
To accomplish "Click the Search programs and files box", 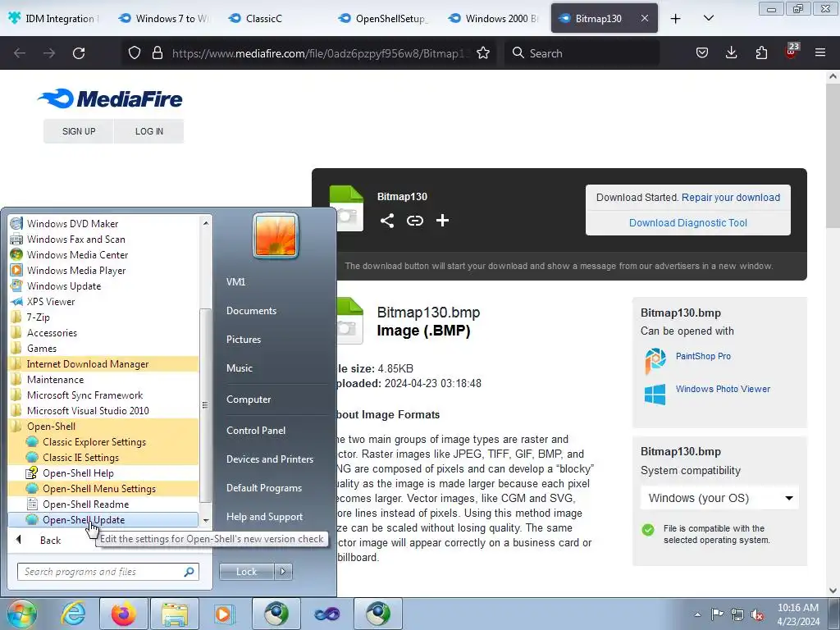I will 107,572.
